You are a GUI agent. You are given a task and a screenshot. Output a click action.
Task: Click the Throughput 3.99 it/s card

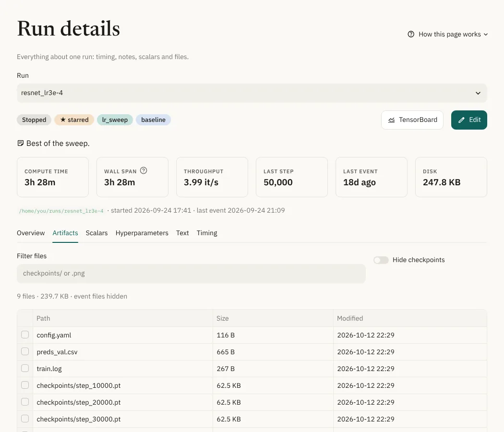[x=212, y=177]
